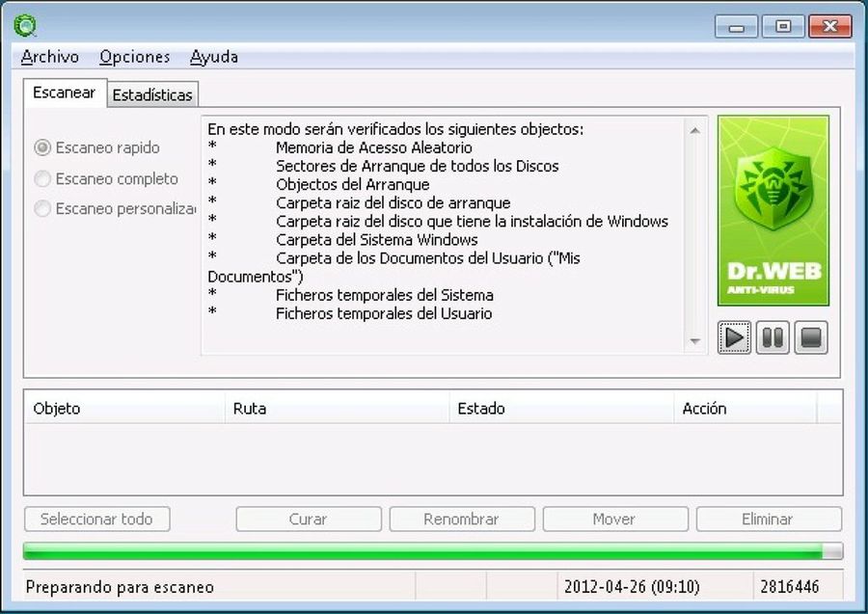Open the Opciones menu

coord(134,57)
